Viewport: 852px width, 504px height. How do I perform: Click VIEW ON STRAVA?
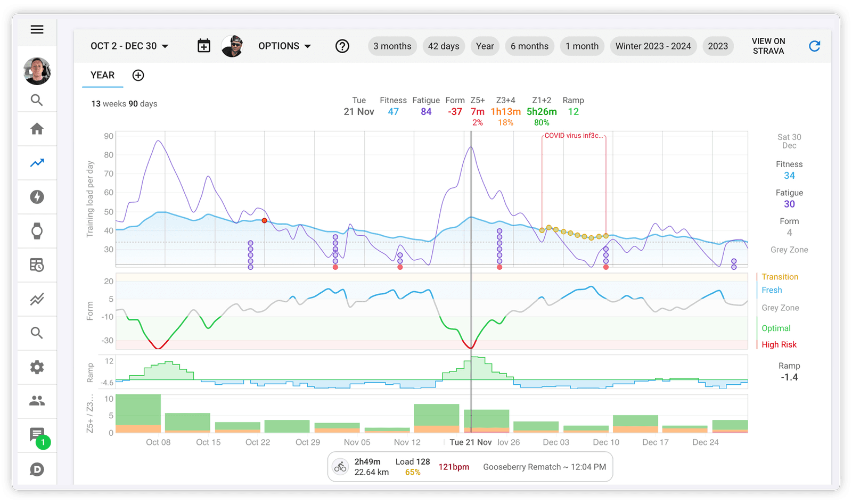click(768, 46)
